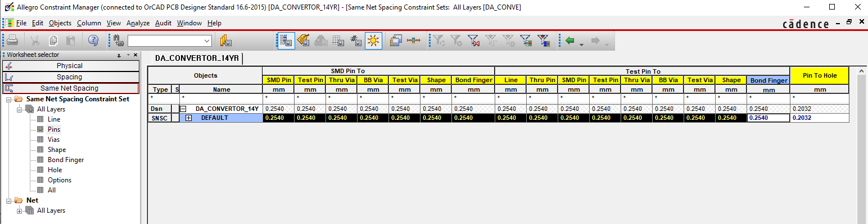Click the Cut scissors icon

[x=35, y=41]
